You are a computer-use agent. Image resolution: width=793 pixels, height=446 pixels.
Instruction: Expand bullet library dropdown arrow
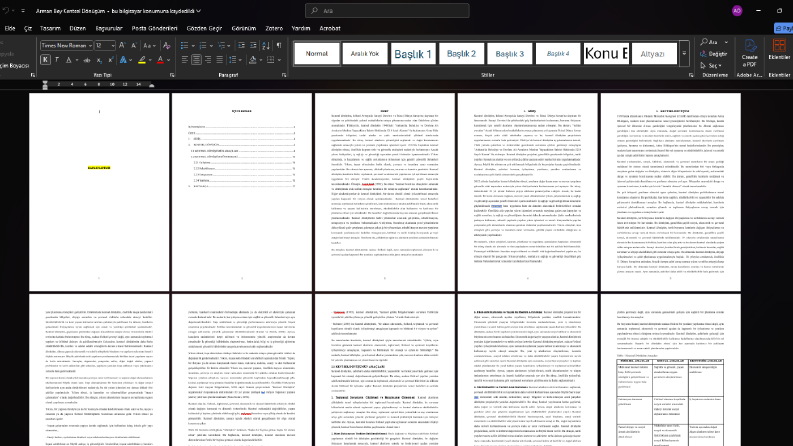click(193, 46)
